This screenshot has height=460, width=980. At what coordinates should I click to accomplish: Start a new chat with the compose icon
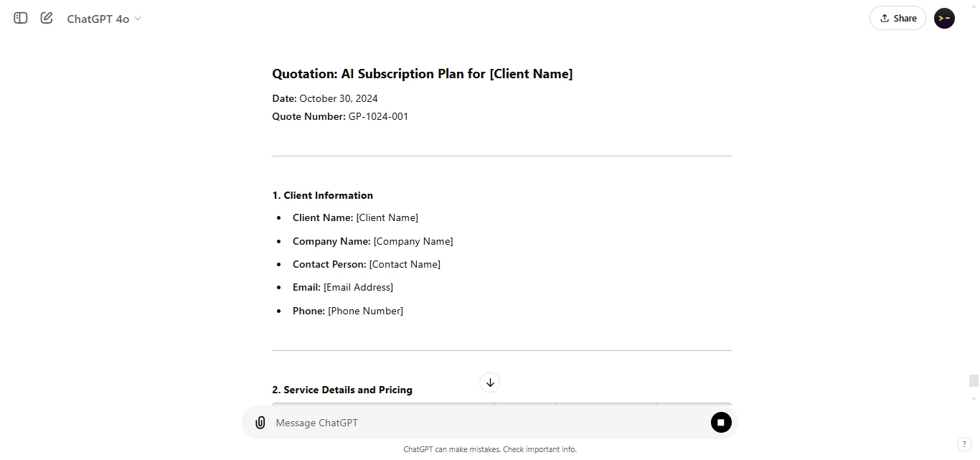pos(46,18)
